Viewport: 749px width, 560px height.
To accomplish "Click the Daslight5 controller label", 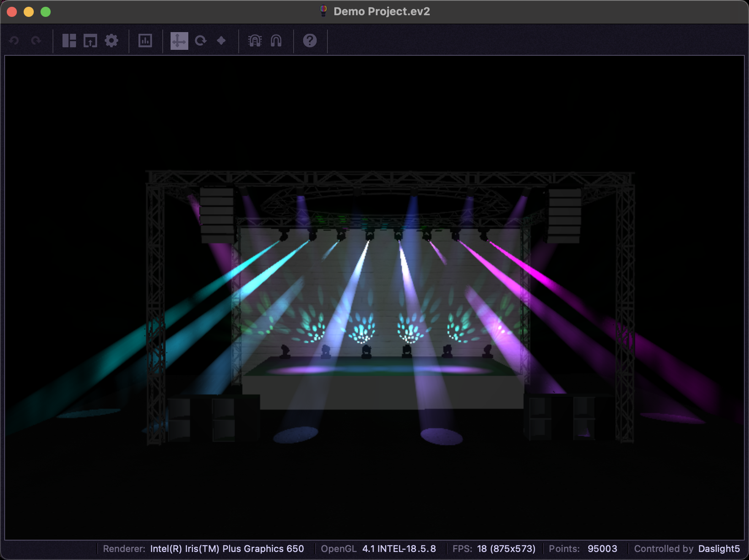I will tap(719, 549).
